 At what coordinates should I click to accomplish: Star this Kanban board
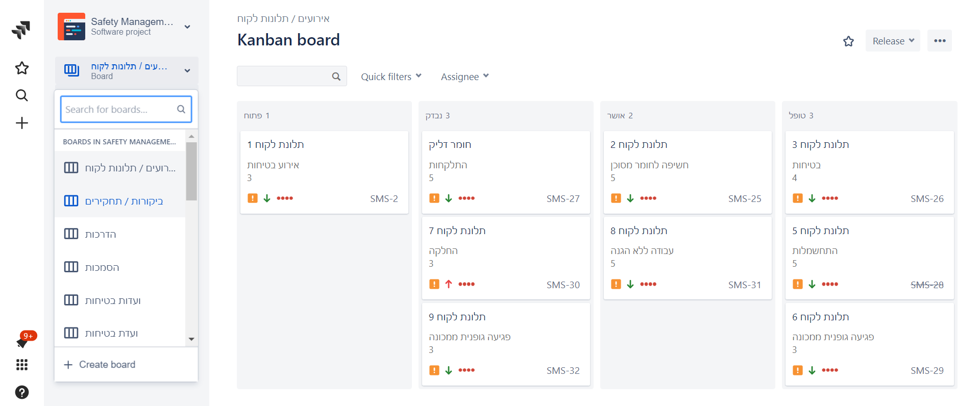tap(848, 41)
